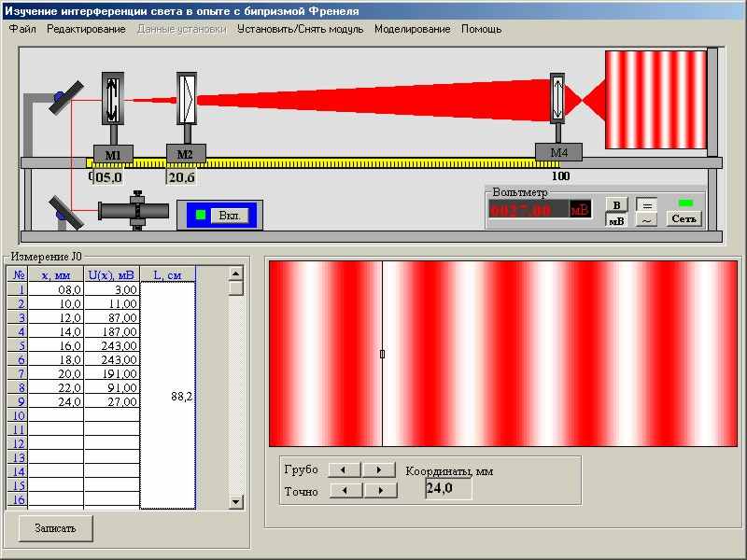747x560 pixels.
Task: Move coarse (Грубо) left arrow
Action: pos(345,469)
